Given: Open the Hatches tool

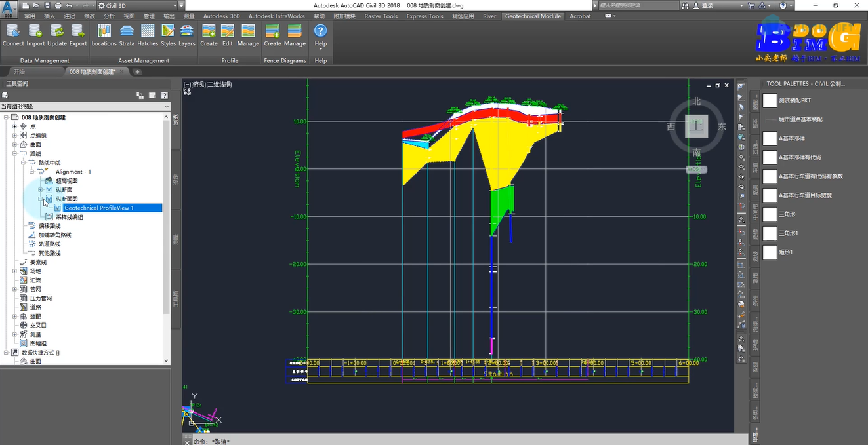Looking at the screenshot, I should click(148, 35).
